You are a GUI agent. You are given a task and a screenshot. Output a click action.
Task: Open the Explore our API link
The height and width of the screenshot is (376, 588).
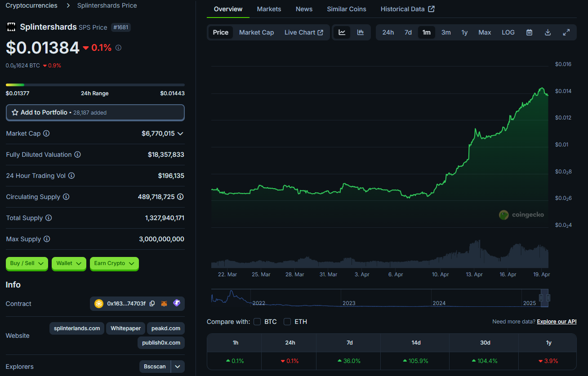click(557, 322)
